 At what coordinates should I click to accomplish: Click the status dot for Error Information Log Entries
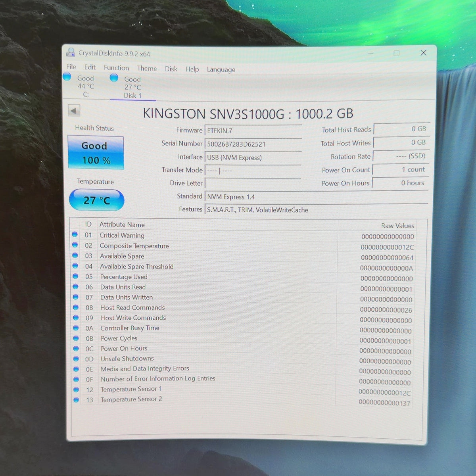click(x=76, y=379)
